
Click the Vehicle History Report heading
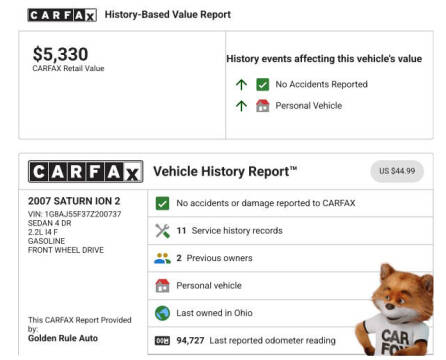click(225, 172)
